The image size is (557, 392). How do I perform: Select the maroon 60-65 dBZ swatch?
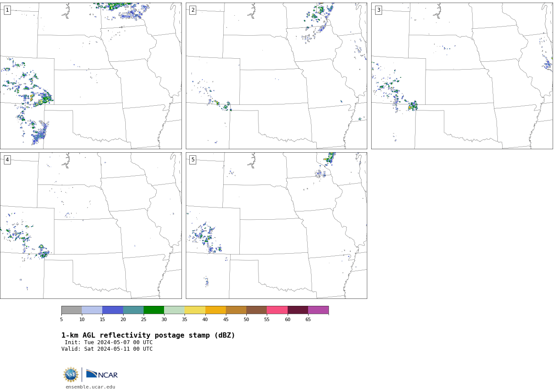coord(298,310)
